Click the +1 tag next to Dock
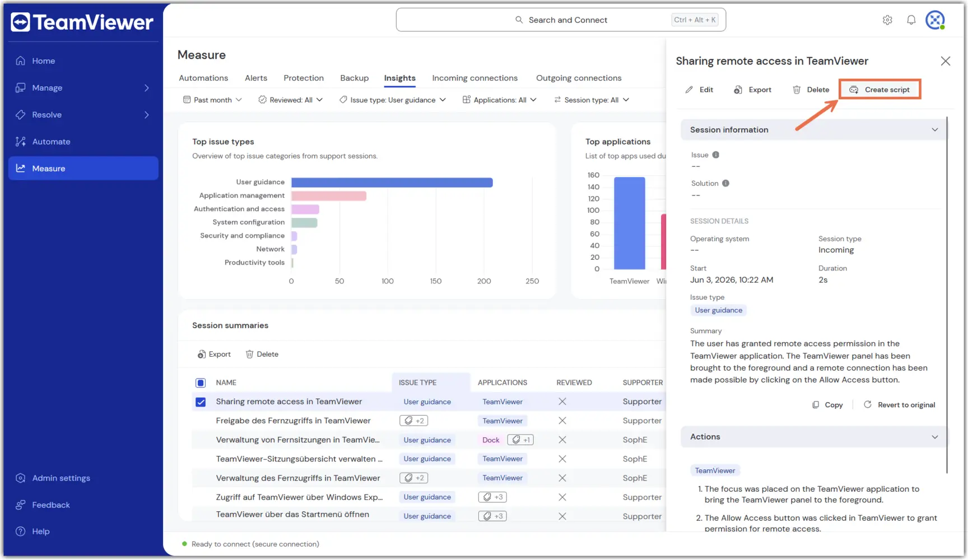Viewport: 968px width, 560px height. click(x=520, y=440)
